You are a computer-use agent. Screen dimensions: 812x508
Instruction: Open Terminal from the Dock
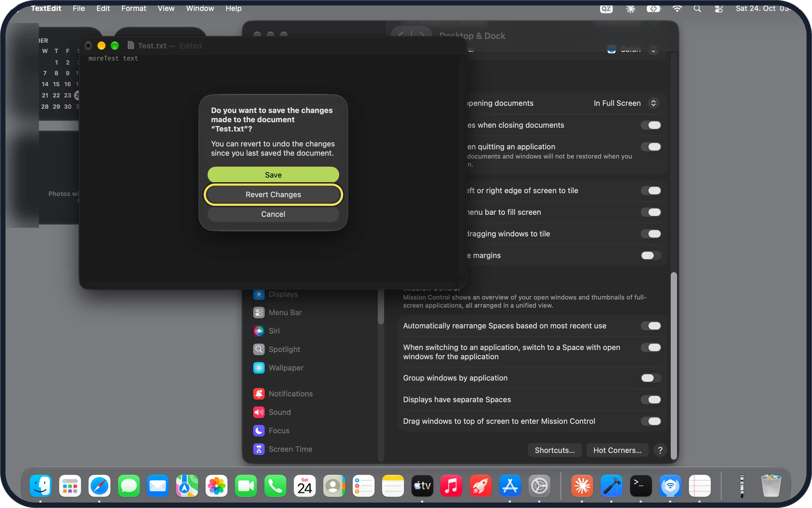click(x=641, y=486)
